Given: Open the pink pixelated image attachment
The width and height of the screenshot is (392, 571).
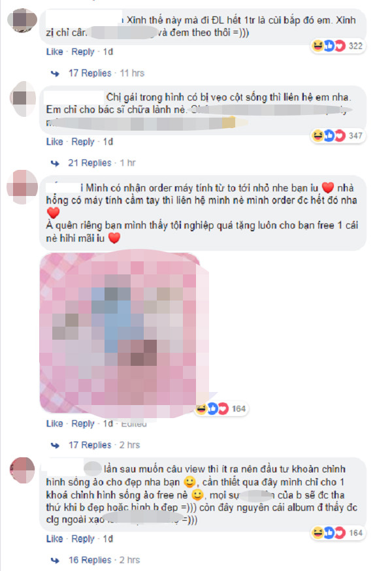Looking at the screenshot, I should tap(124, 333).
